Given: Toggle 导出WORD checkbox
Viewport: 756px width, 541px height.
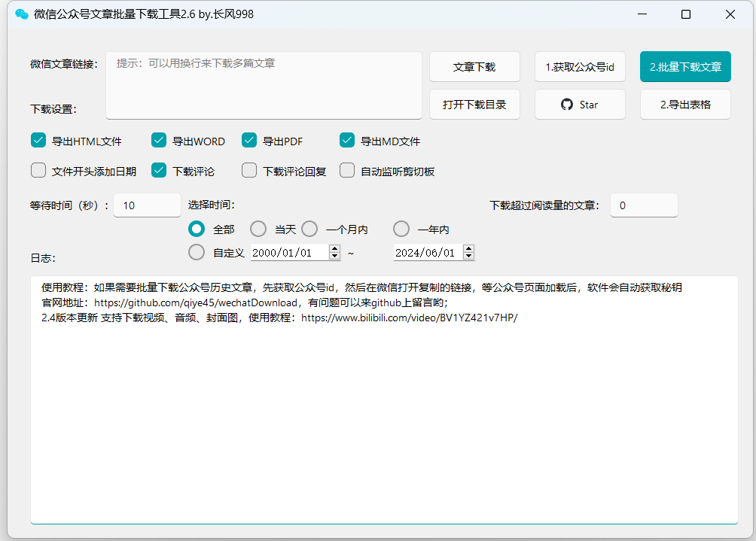Looking at the screenshot, I should 159,141.
